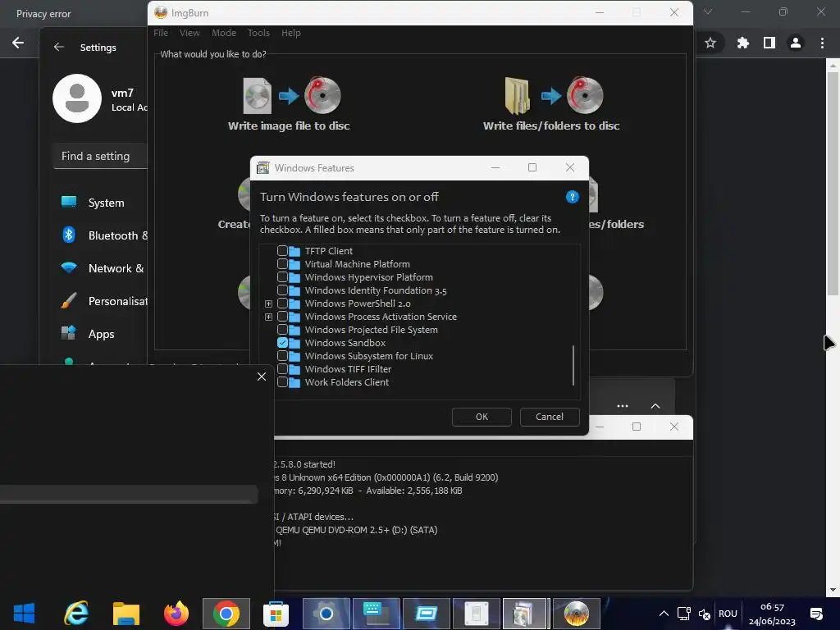The height and width of the screenshot is (630, 840).
Task: Uncheck the Windows Sandbox checkbox
Action: (x=282, y=342)
